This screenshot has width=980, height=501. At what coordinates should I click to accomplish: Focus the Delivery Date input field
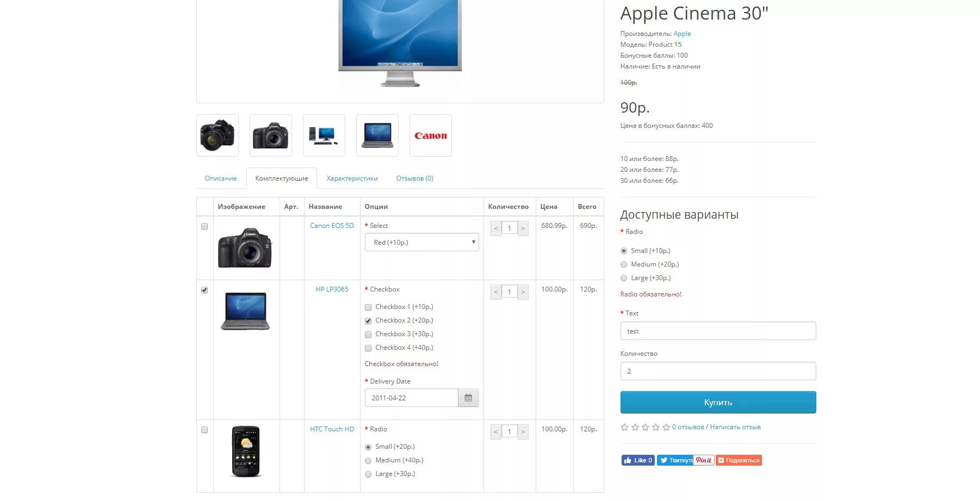[x=412, y=398]
